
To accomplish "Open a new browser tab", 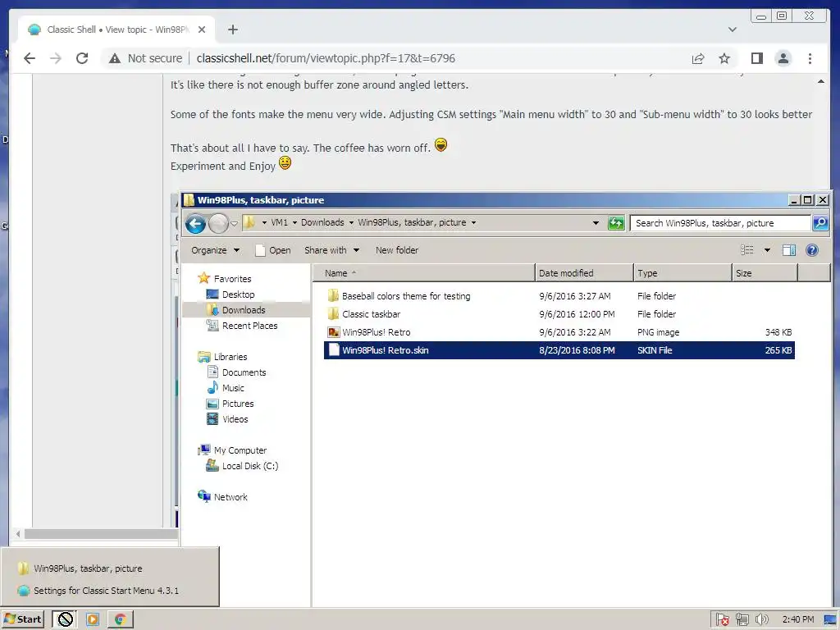I will (232, 30).
